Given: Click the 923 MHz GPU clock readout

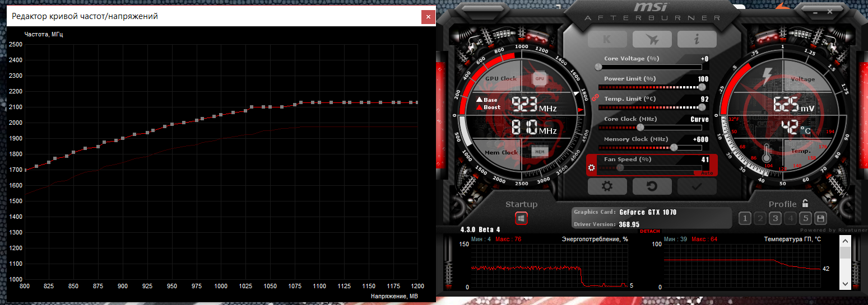Looking at the screenshot, I should [x=534, y=105].
